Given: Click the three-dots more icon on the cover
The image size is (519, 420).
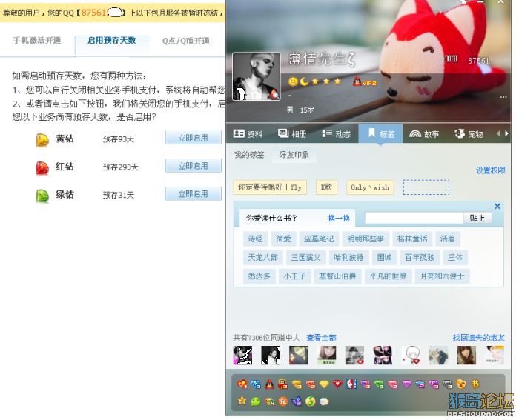Looking at the screenshot, I should 503,97.
